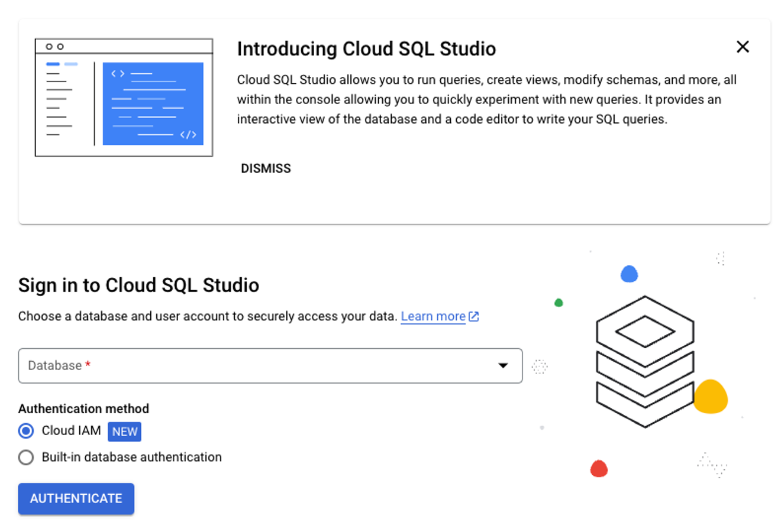Image resolution: width=781 pixels, height=532 pixels.
Task: Expand the Database dropdown arrow
Action: click(x=503, y=365)
